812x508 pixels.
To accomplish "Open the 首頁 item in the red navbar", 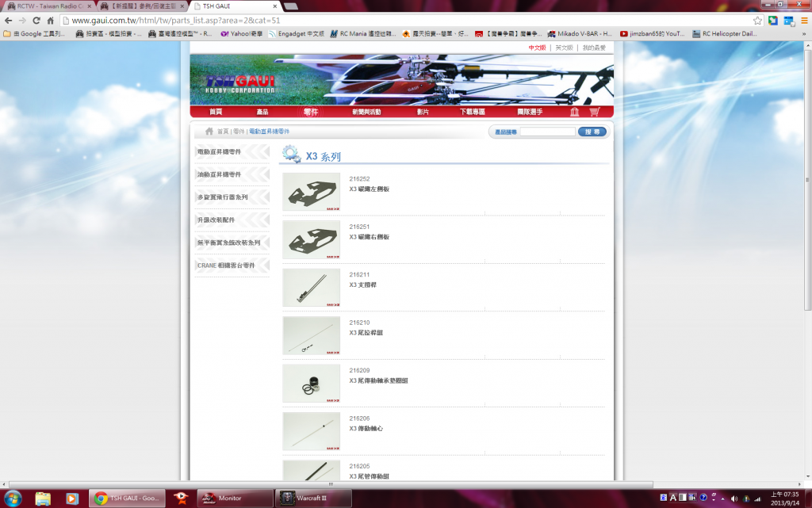I will click(216, 112).
